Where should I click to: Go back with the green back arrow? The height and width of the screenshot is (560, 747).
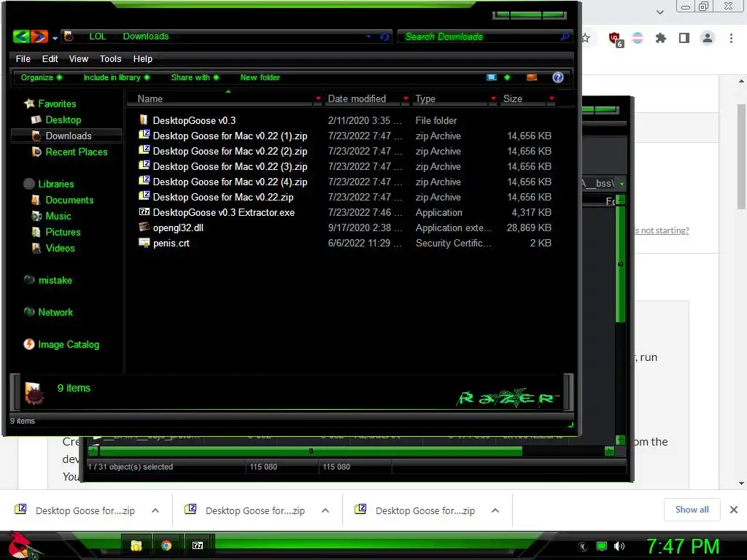click(21, 36)
